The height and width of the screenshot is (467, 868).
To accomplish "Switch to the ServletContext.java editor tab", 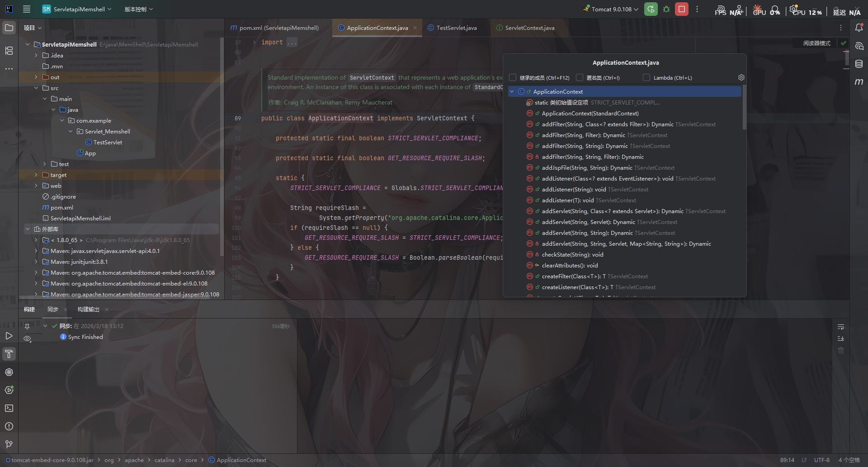I will (529, 28).
